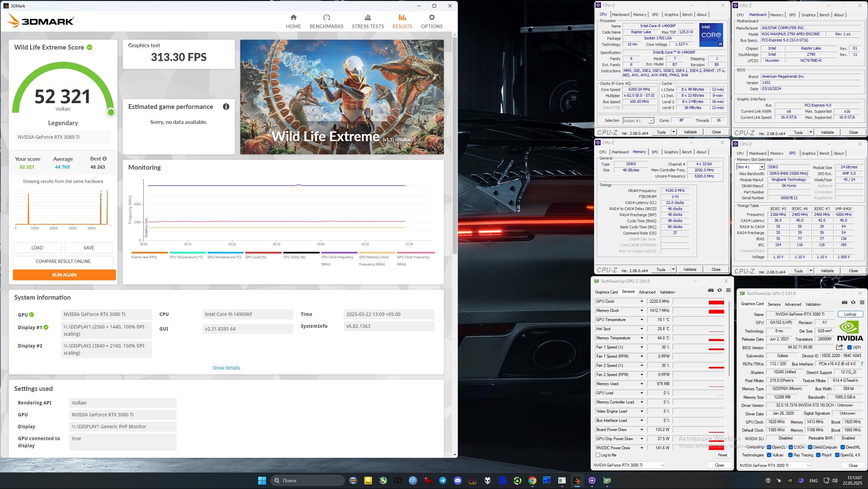This screenshot has height=489, width=868.
Task: Open the Advanced tab in the GPU-Z Sensors window
Action: 647,292
